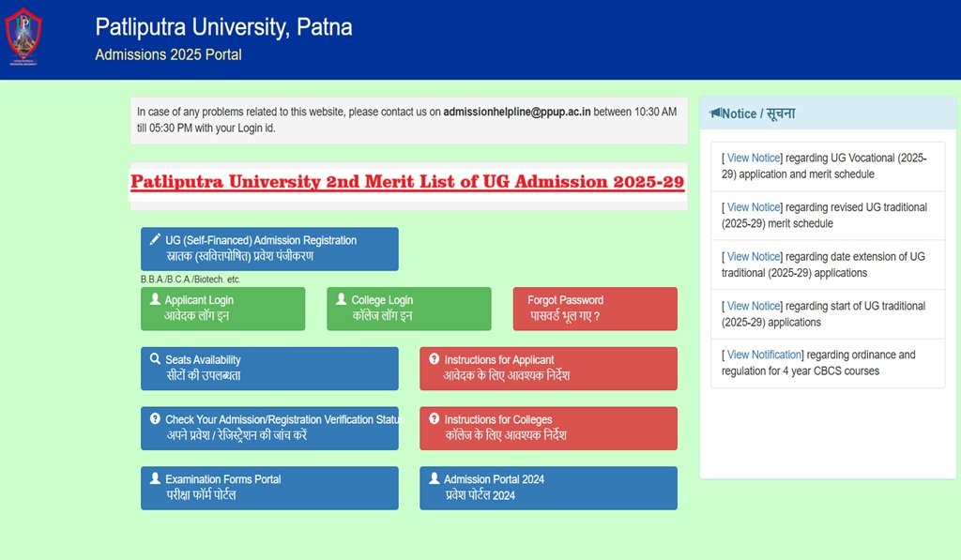Click the person icon beside Applicant Login

pyautogui.click(x=155, y=299)
